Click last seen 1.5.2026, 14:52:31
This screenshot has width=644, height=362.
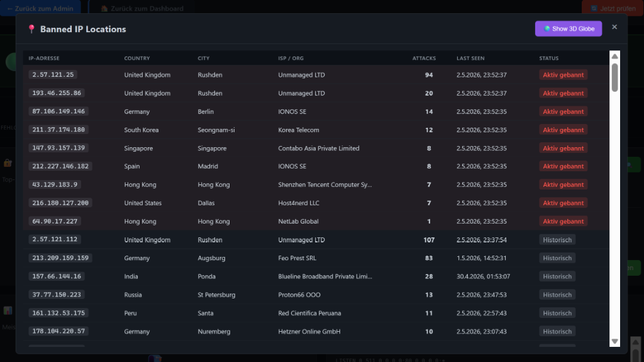coord(481,258)
